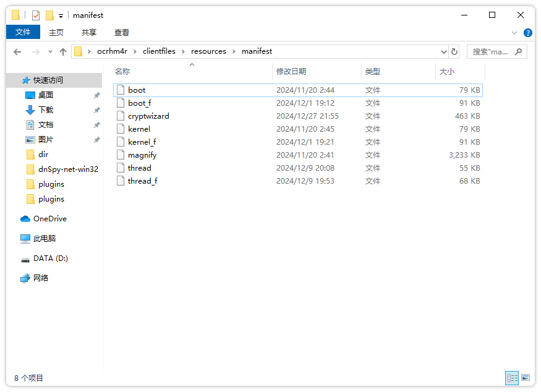Open OneDrive in the navigation pane

click(49, 219)
